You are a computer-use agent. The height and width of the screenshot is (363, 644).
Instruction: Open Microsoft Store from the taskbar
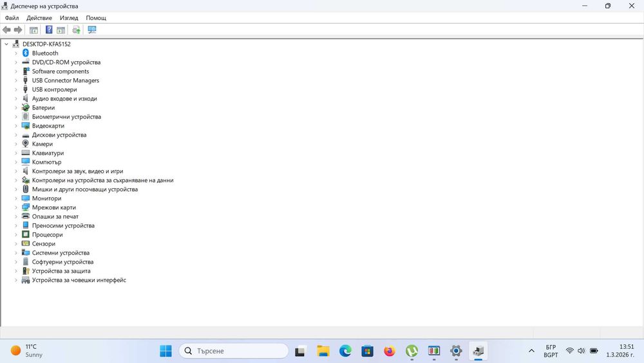[x=367, y=351]
